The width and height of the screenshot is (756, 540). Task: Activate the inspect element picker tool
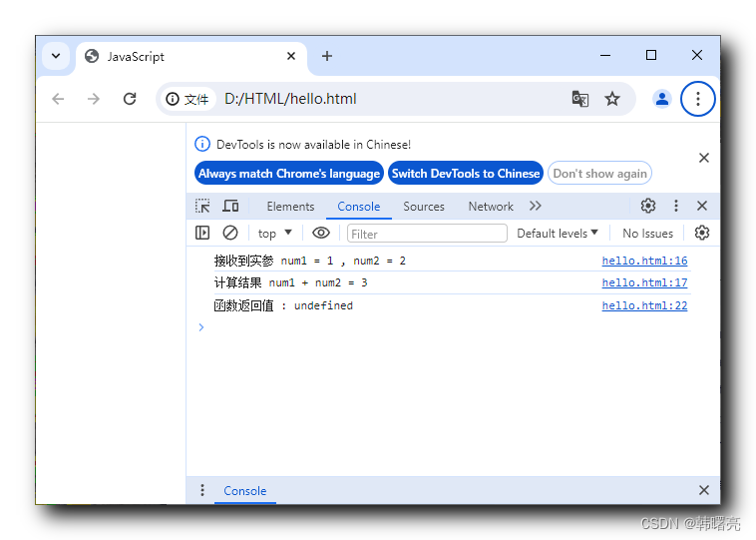click(202, 206)
